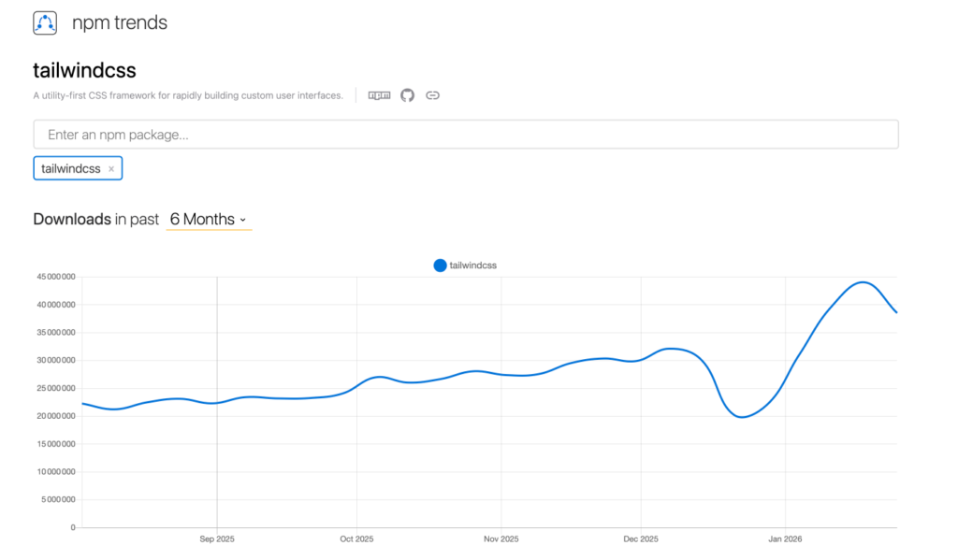Image resolution: width=958 pixels, height=560 pixels.
Task: Open the GitHub repository icon
Action: click(407, 95)
